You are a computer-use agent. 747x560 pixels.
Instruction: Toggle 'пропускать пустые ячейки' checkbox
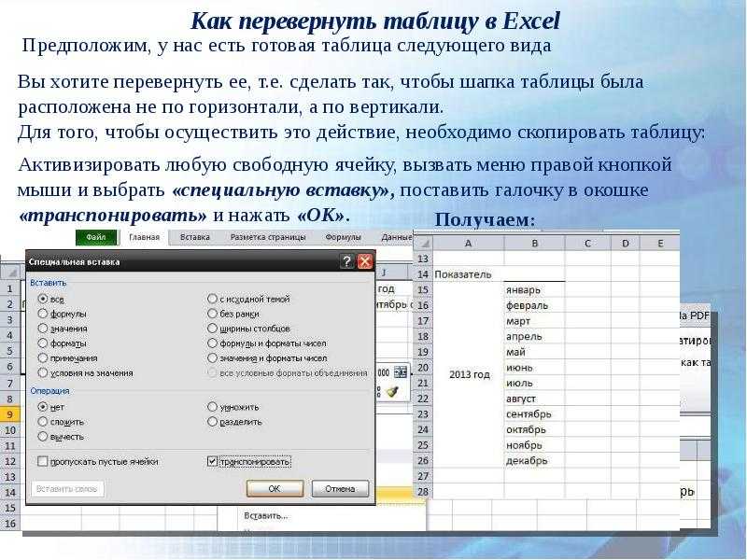43,461
